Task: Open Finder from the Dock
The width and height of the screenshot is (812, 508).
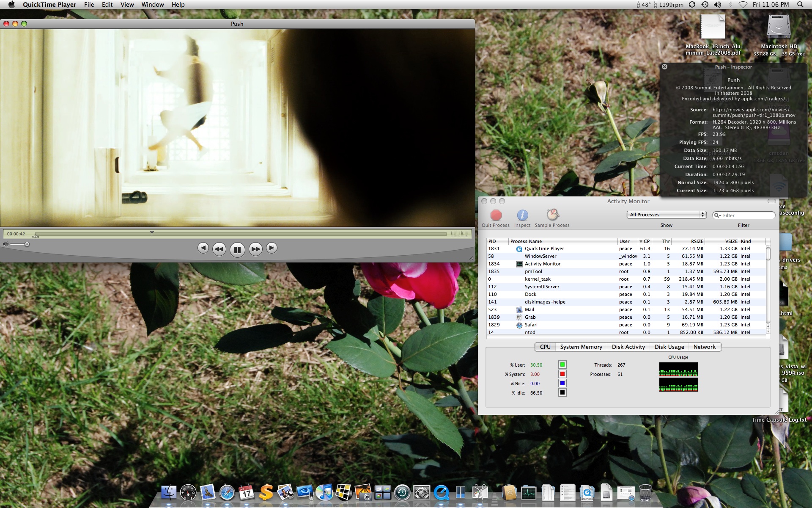Action: pos(169,493)
